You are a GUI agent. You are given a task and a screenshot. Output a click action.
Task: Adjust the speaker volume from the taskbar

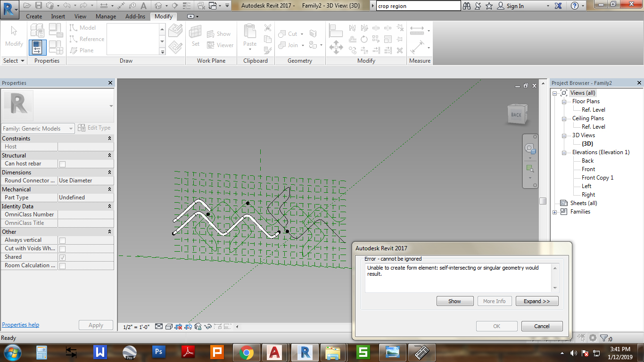[573, 352]
